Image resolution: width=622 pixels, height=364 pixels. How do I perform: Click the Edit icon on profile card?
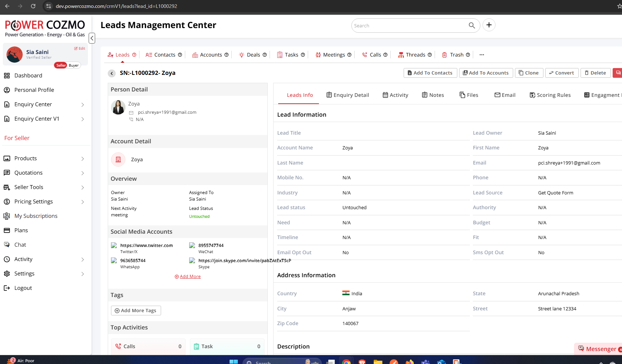[x=80, y=49]
